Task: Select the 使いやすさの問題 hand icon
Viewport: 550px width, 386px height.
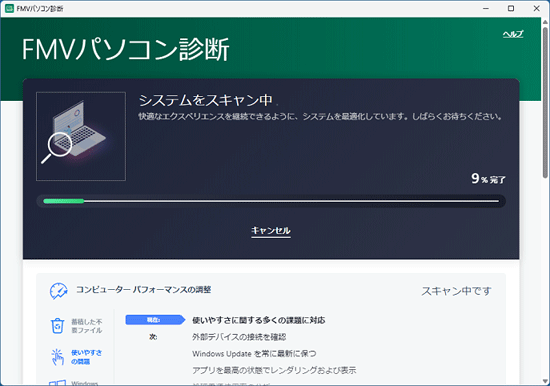Action: (x=58, y=357)
